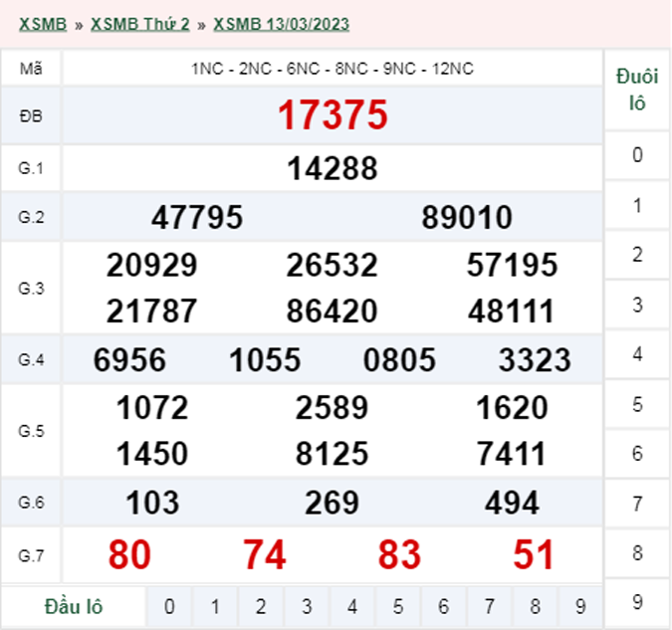This screenshot has width=672, height=630.
Task: Select digit 0 in Đầu lô row
Action: pyautogui.click(x=169, y=606)
